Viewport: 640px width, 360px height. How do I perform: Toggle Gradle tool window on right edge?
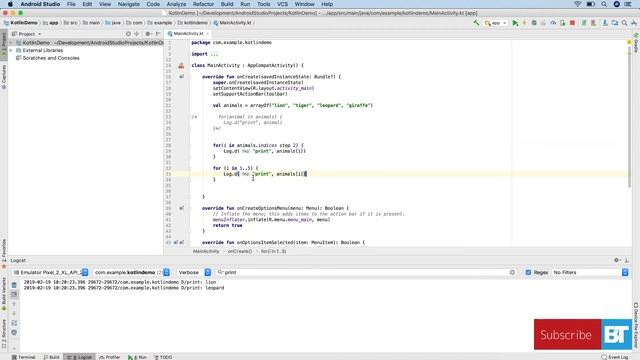pyautogui.click(x=636, y=43)
